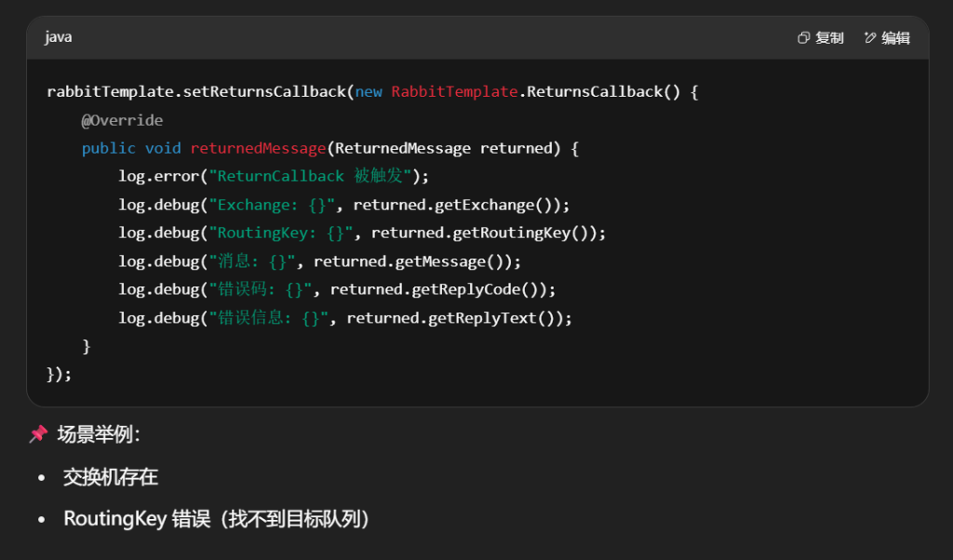Click the java language label
Screen dimensions: 953x560
coord(58,37)
